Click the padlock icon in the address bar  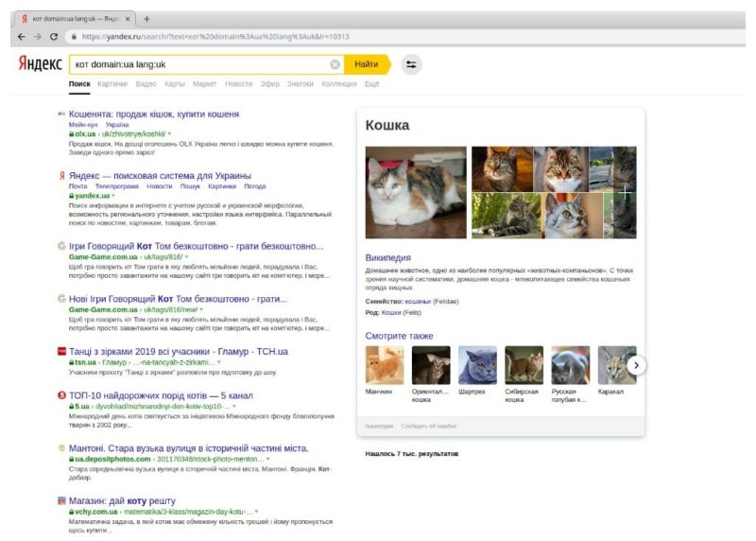click(74, 37)
